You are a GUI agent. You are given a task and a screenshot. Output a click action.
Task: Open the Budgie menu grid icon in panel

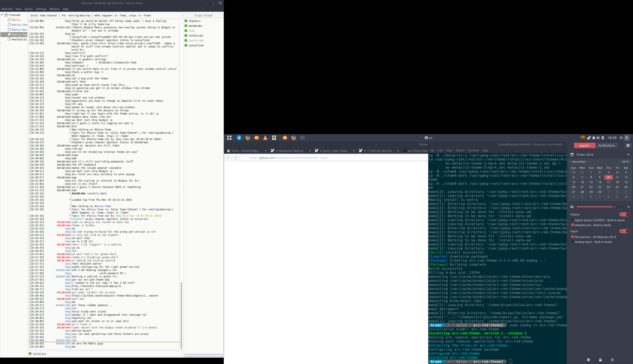[x=229, y=138]
